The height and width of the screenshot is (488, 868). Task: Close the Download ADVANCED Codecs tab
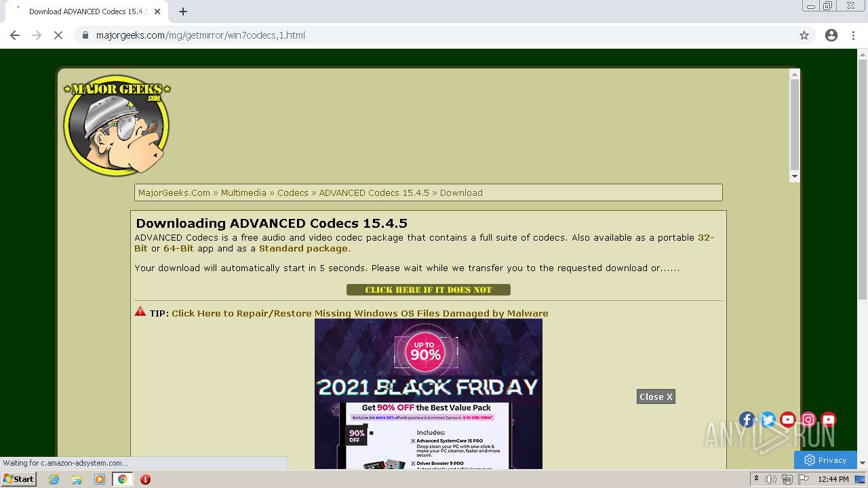(158, 12)
